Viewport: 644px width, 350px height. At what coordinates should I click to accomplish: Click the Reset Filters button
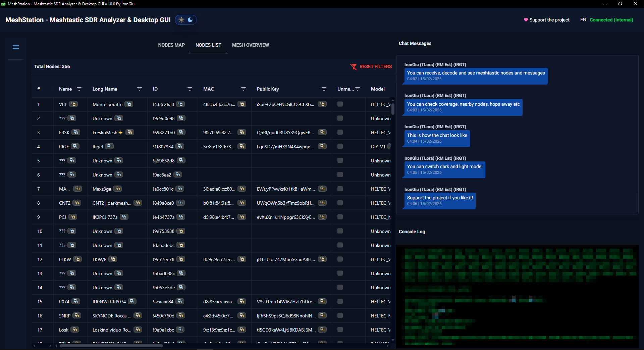pyautogui.click(x=371, y=66)
